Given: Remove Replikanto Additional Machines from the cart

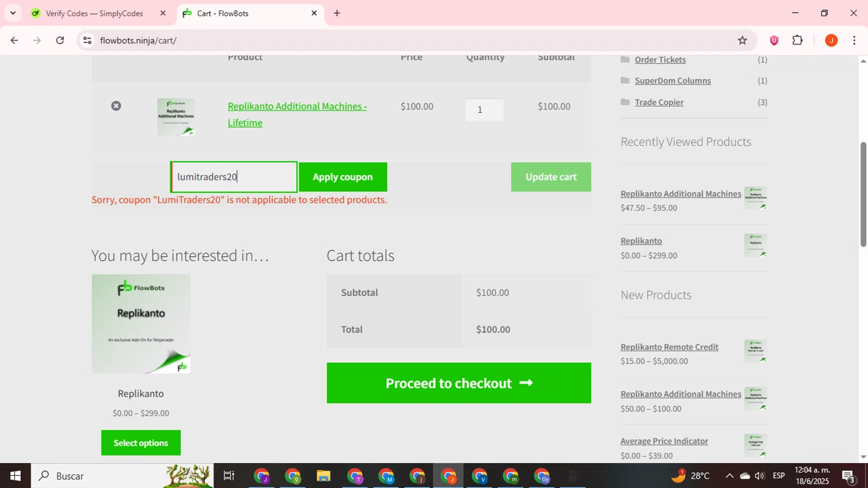Looking at the screenshot, I should [x=116, y=106].
